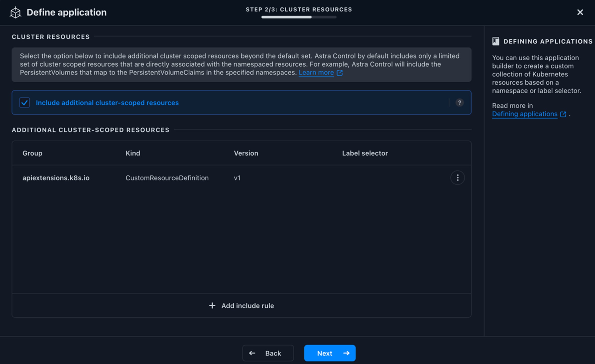Close the Define application dialog
This screenshot has width=595, height=364.
(580, 12)
